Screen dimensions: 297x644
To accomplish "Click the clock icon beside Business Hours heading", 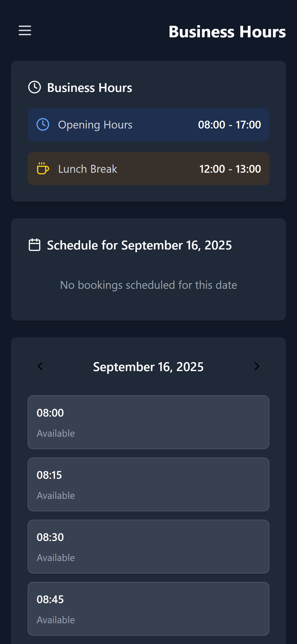I will click(x=35, y=87).
